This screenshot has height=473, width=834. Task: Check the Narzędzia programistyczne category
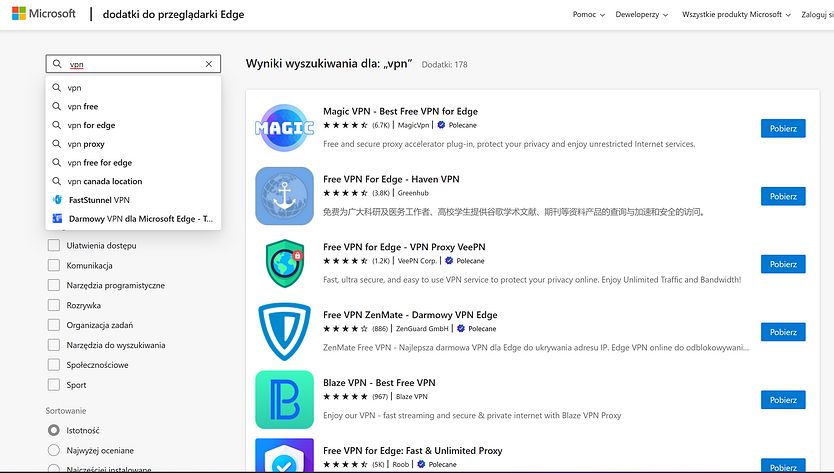point(54,285)
